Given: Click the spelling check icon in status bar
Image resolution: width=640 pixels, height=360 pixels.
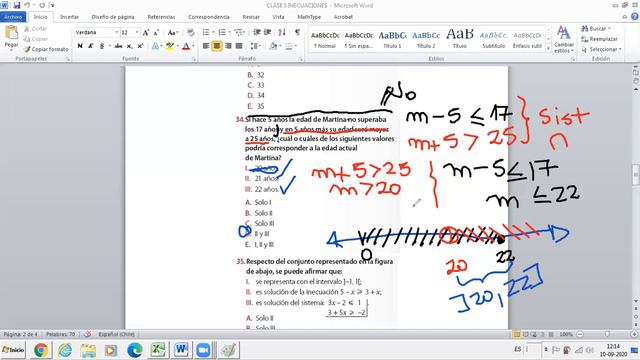Looking at the screenshot, I should click(x=87, y=334).
